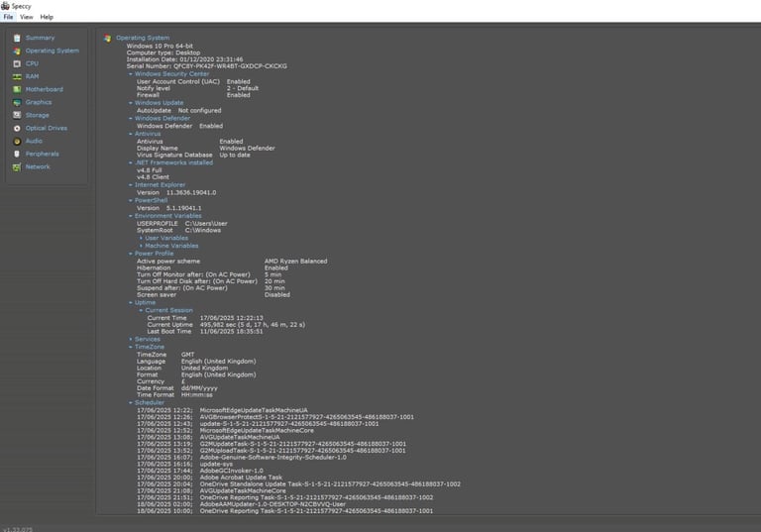Click the Operating System sidebar icon

tap(17, 51)
